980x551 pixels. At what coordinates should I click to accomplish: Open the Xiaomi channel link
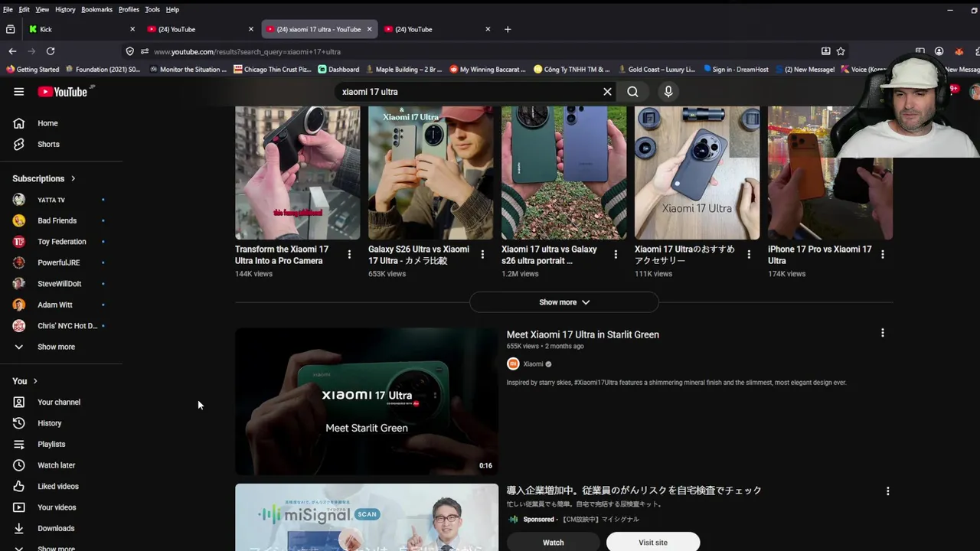pyautogui.click(x=533, y=364)
